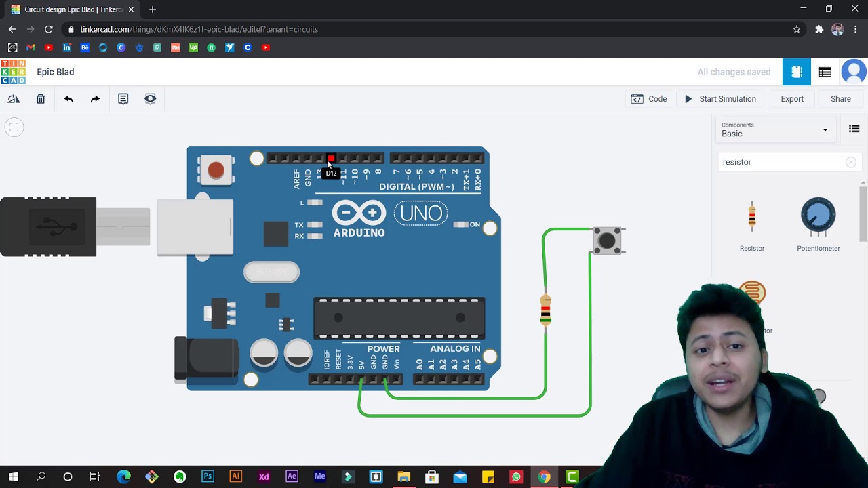Open Microsoft Edge from taskbar
This screenshot has width=868, height=488.
(x=123, y=476)
